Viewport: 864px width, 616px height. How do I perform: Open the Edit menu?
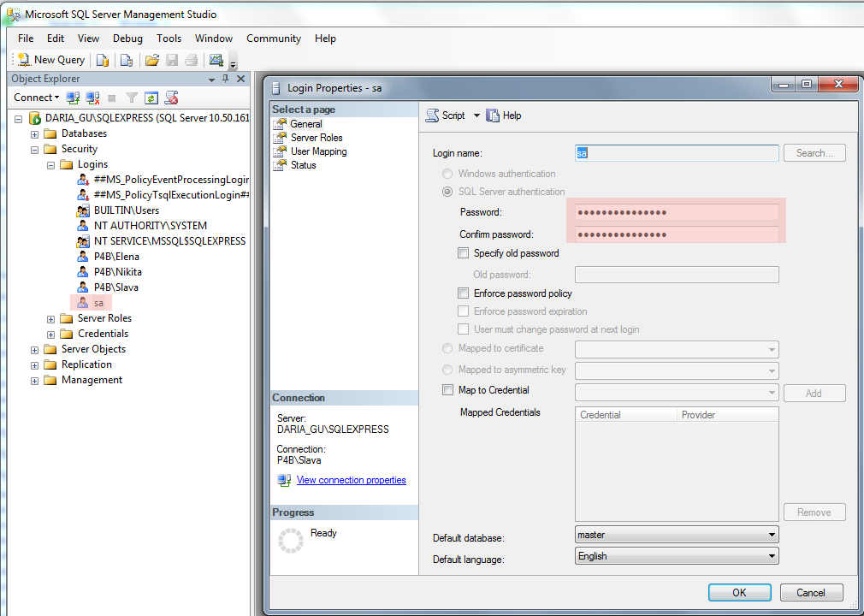(55, 38)
